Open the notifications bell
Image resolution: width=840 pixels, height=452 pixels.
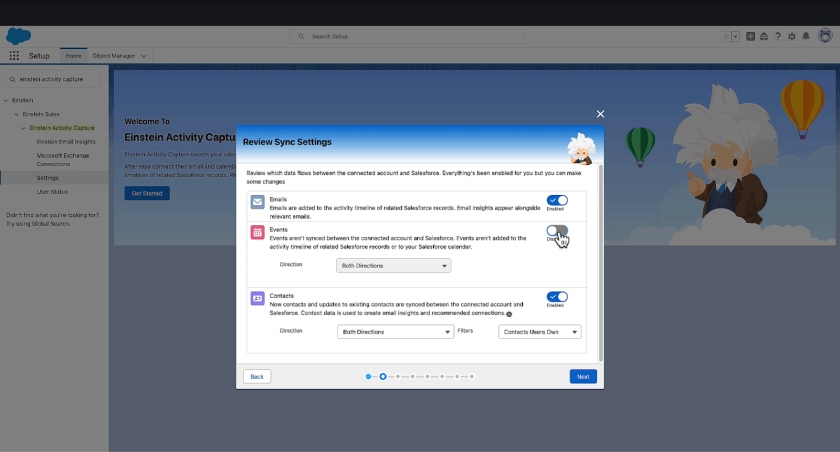click(806, 36)
